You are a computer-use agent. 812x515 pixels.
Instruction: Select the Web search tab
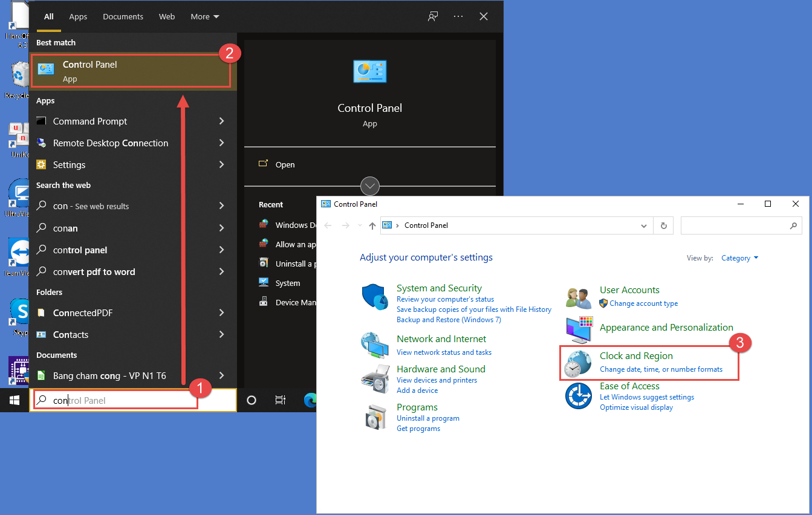[167, 16]
